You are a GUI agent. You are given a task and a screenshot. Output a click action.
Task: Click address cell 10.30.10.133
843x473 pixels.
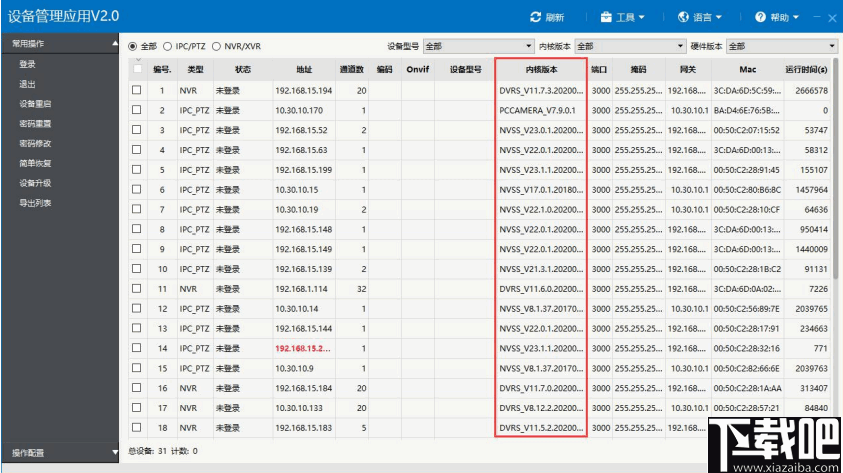299,408
